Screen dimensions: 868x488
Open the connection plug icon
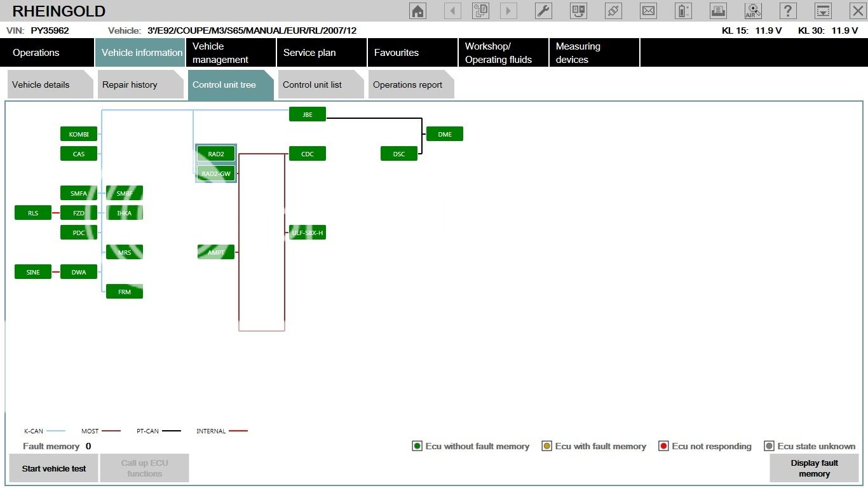(x=613, y=11)
